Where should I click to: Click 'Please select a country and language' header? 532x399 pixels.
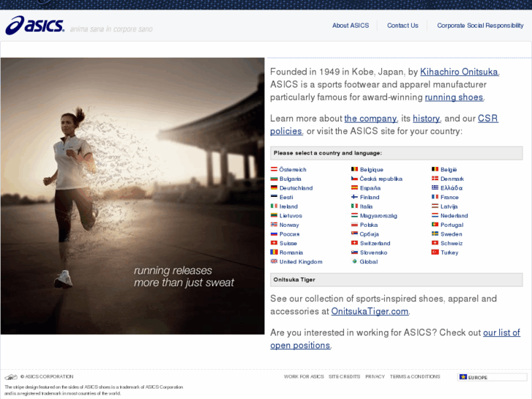pos(397,153)
